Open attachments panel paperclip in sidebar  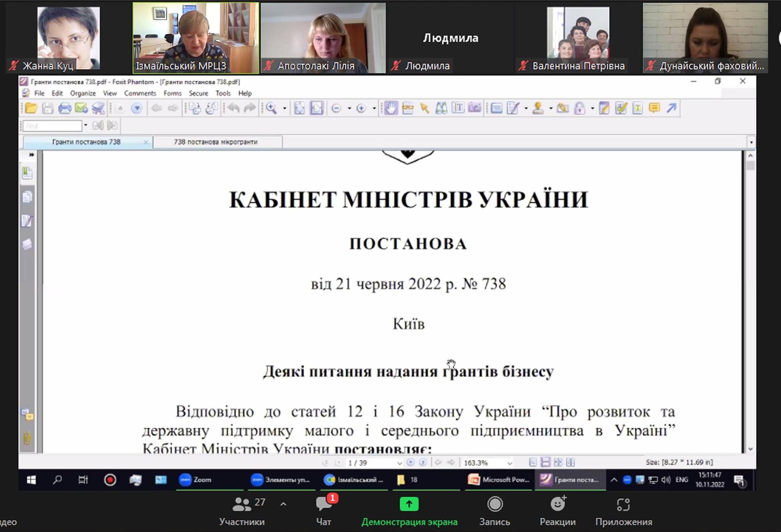[27, 438]
